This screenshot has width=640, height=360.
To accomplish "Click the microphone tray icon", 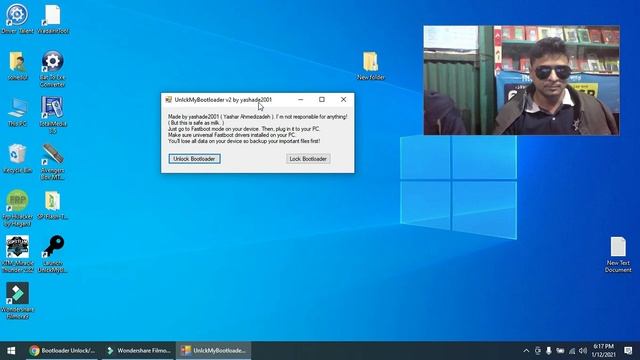I will pos(549,351).
